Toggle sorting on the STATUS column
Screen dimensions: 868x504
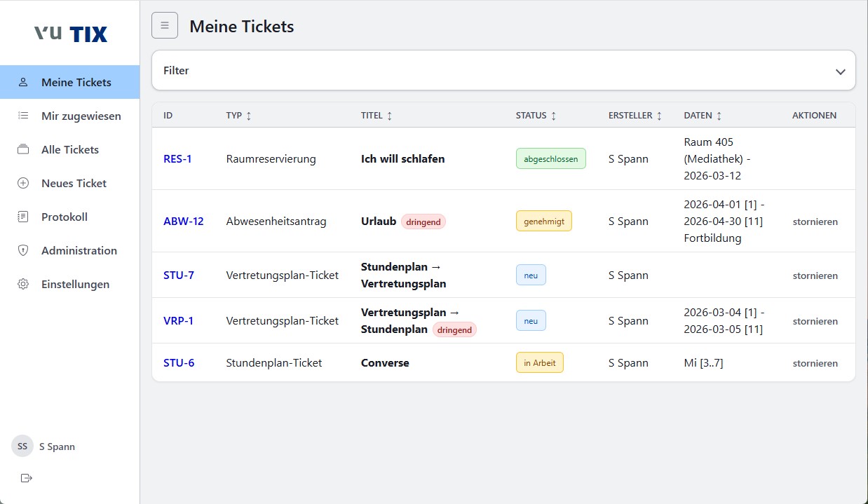[x=553, y=115]
